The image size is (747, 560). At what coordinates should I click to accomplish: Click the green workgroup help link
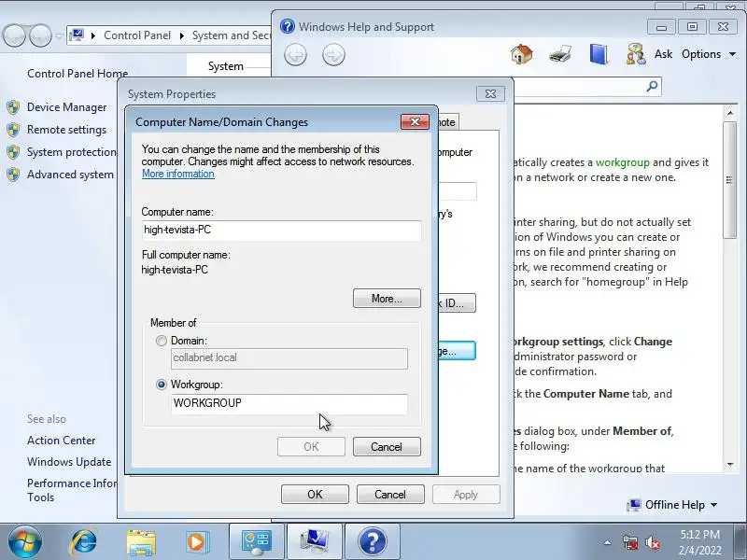coord(622,162)
